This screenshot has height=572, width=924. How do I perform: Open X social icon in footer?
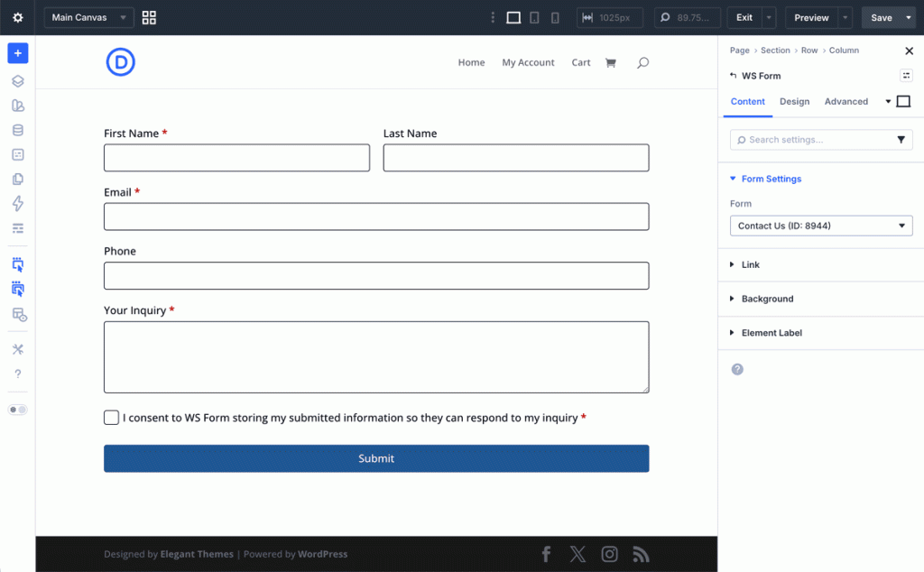[x=577, y=554]
